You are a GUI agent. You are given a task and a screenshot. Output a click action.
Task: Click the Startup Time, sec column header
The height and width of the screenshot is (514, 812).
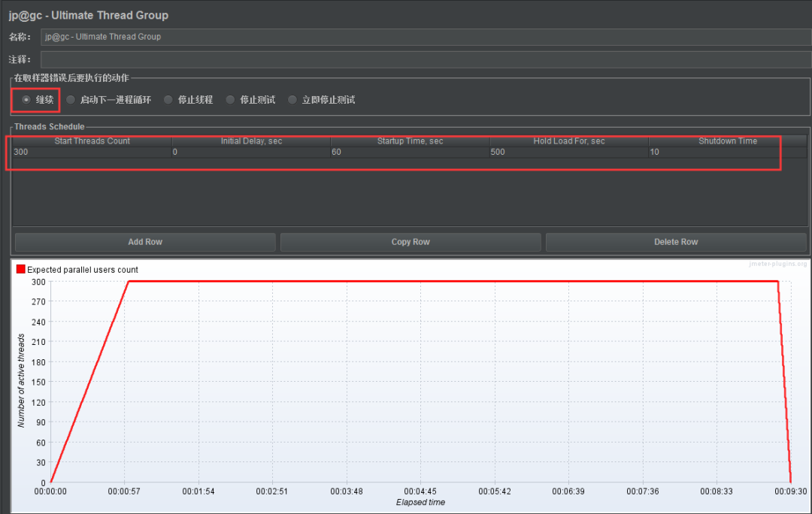pos(411,141)
